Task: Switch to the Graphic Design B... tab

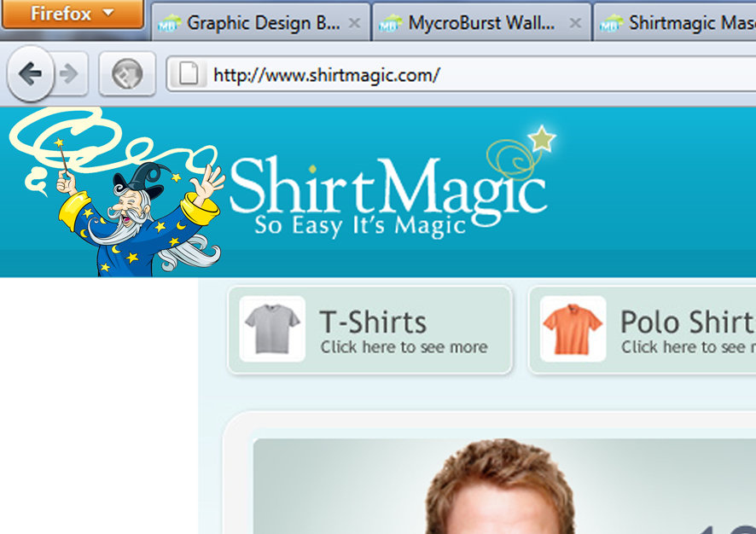Action: pyautogui.click(x=261, y=23)
